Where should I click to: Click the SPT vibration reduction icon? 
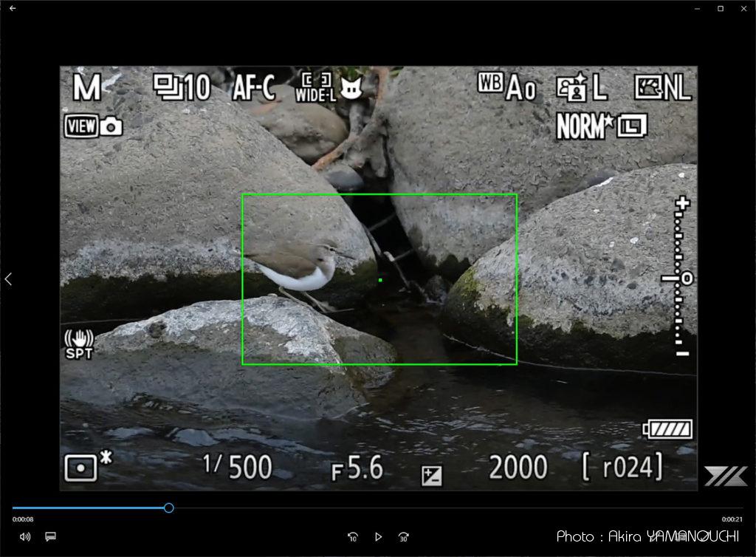(x=79, y=344)
